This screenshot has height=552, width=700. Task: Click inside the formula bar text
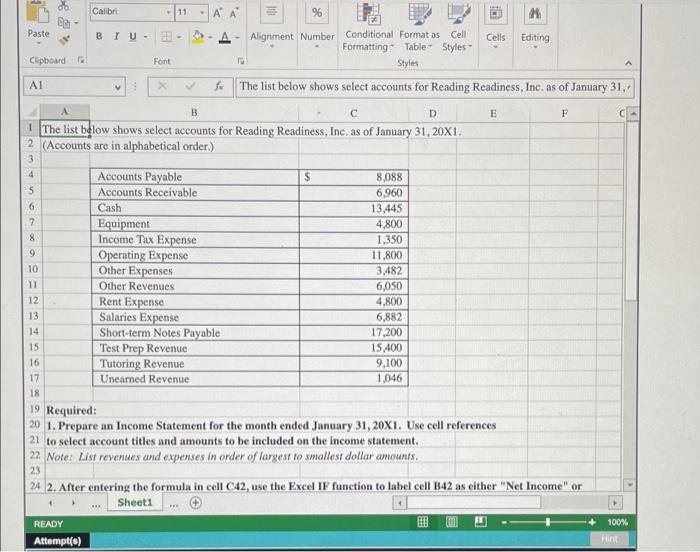(431, 87)
